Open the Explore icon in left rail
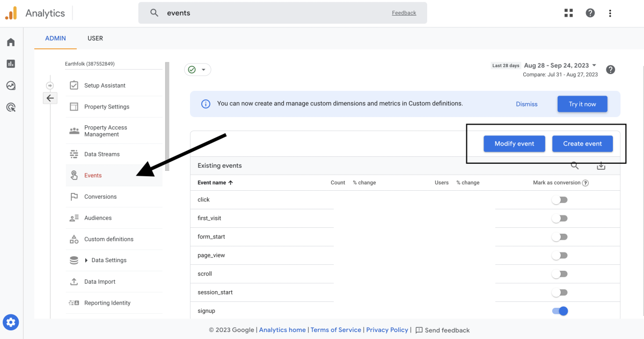This screenshot has height=339, width=644. [x=11, y=85]
